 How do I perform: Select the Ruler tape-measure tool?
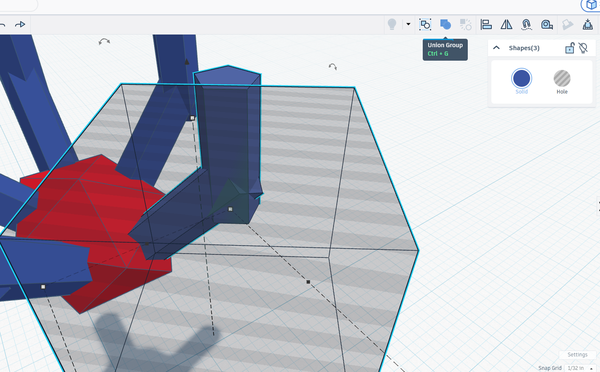click(547, 24)
